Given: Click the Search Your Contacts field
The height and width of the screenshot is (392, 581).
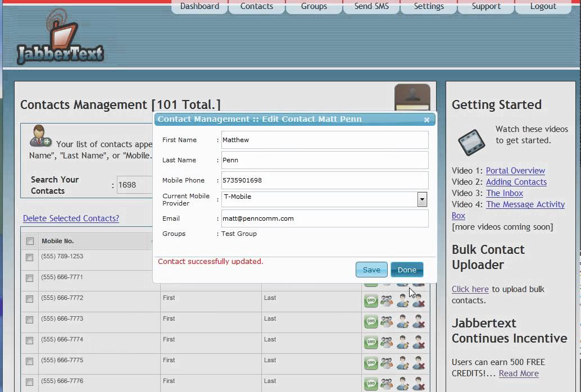Looking at the screenshot, I should coord(135,185).
